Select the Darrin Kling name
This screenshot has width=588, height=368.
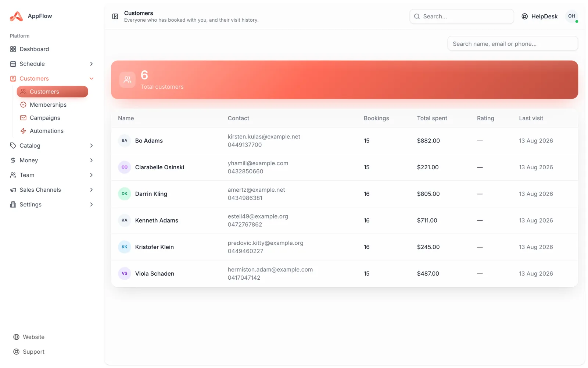pyautogui.click(x=151, y=194)
